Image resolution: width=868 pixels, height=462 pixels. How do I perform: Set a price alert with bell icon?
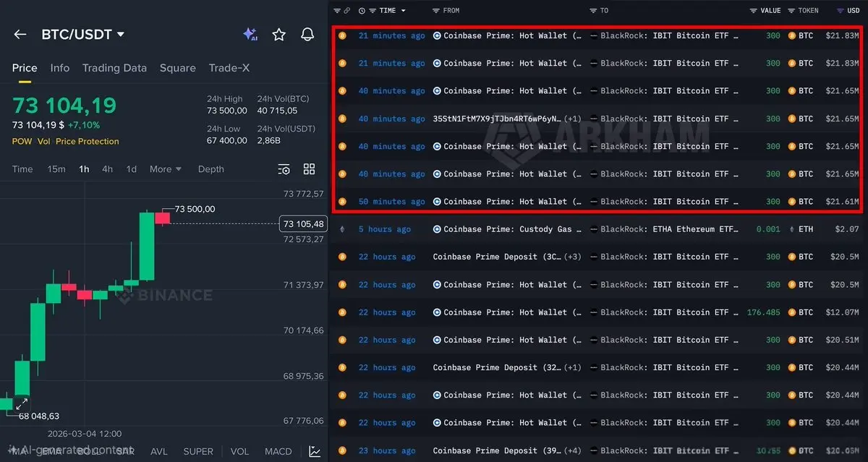(x=307, y=35)
